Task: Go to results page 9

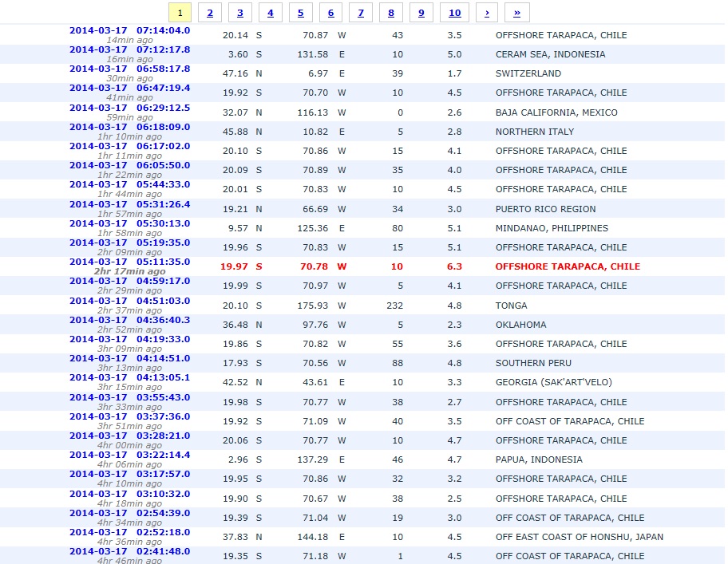Action: coord(421,13)
